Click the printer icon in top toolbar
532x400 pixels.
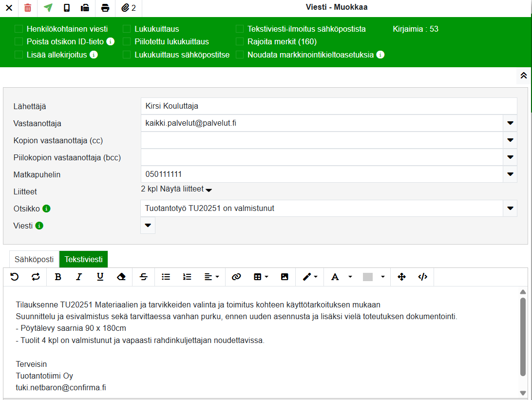(105, 8)
